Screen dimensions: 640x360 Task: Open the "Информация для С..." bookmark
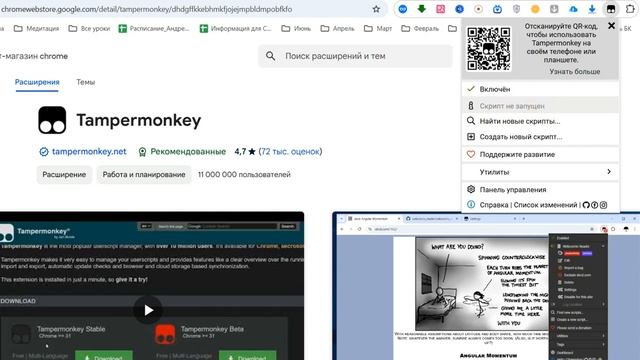tap(235, 29)
